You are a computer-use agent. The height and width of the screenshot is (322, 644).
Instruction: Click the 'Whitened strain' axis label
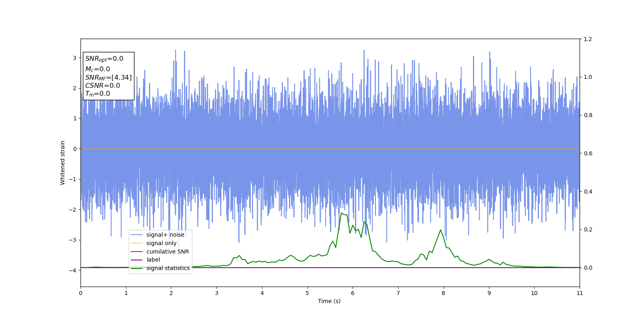[63, 163]
